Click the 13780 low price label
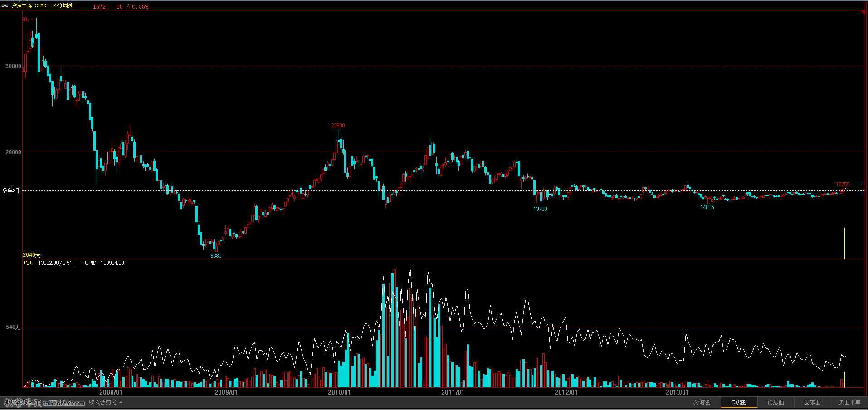 point(540,209)
